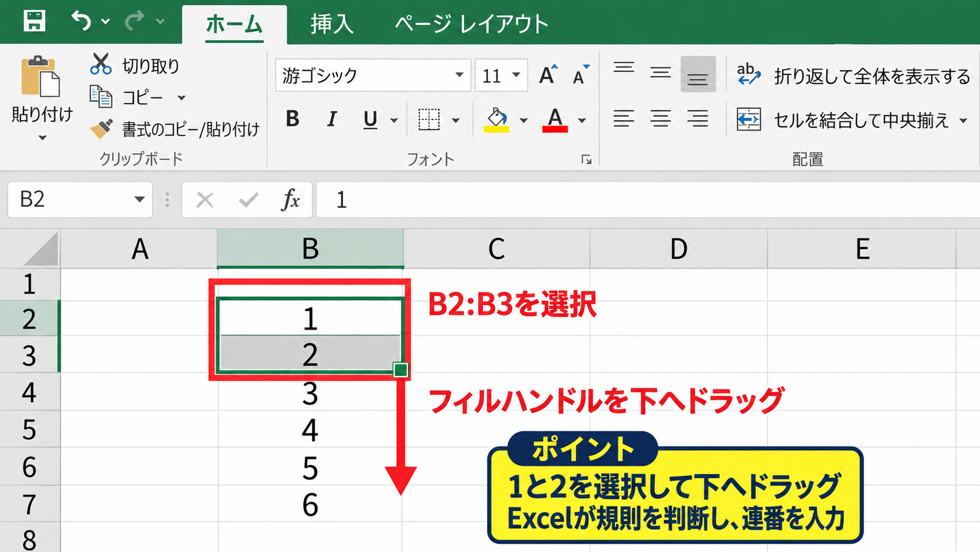
Task: Open the Redo history dropdown arrow
Action: coord(160,22)
